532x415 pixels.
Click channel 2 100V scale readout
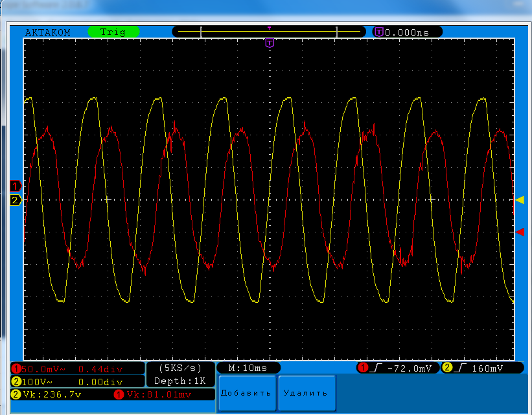tap(38, 382)
